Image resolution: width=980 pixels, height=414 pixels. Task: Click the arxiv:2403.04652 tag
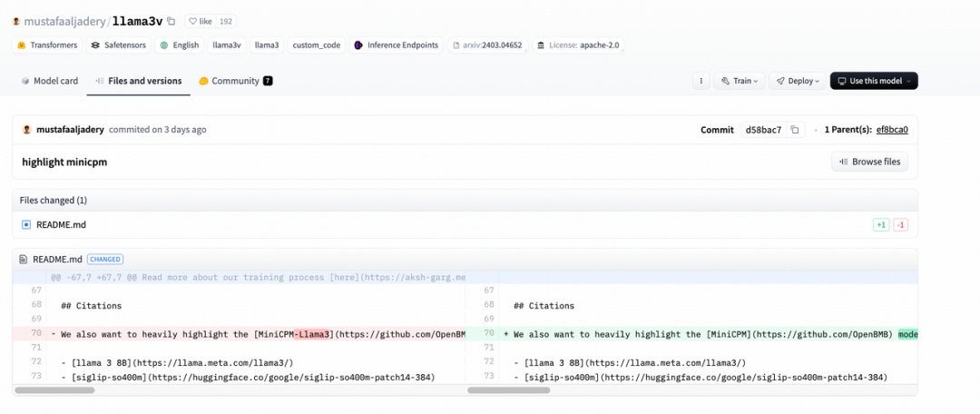[x=488, y=44]
